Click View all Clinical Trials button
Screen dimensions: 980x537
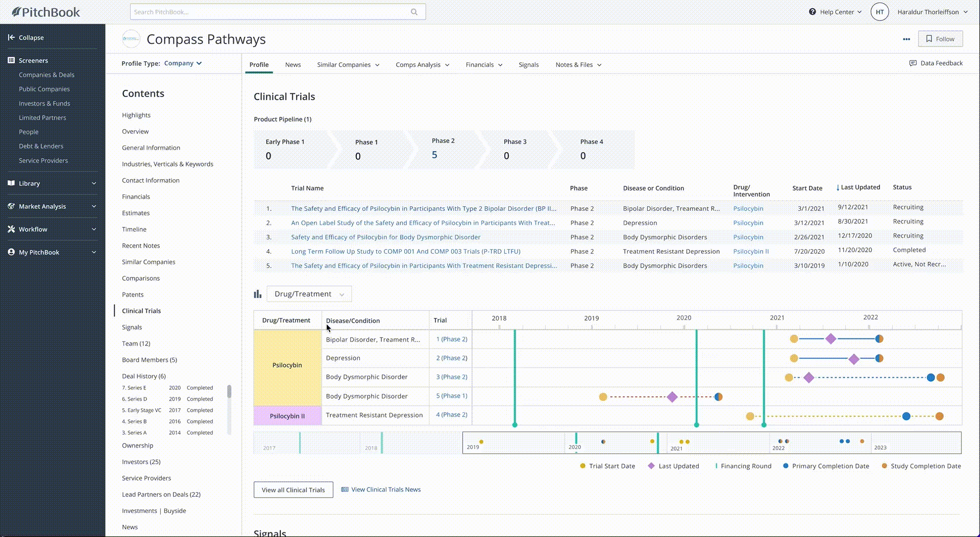pyautogui.click(x=293, y=490)
